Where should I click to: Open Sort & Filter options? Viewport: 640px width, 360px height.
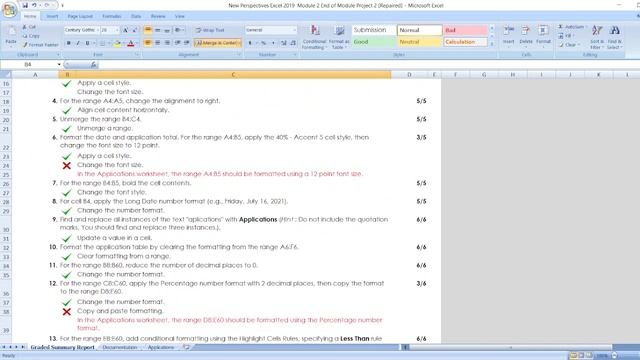pos(597,37)
